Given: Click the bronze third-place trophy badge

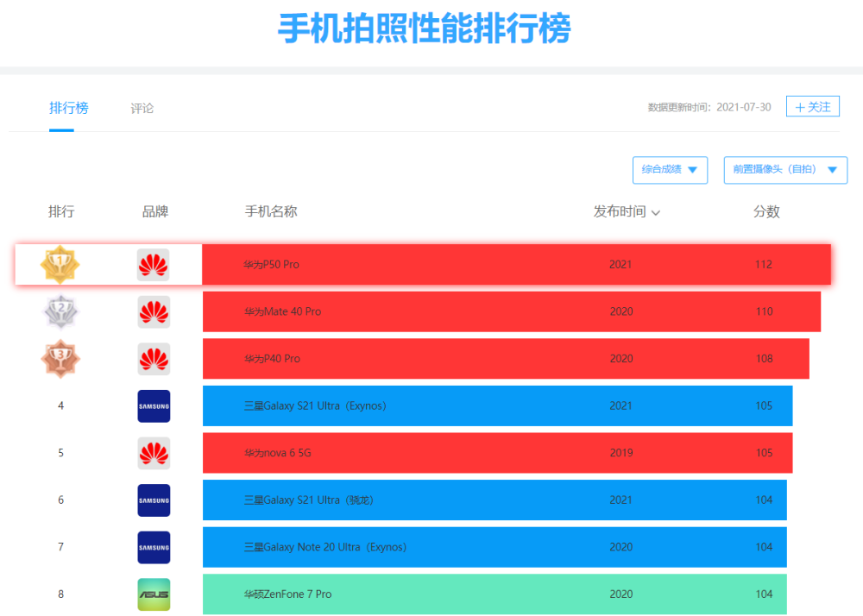Looking at the screenshot, I should (60, 359).
